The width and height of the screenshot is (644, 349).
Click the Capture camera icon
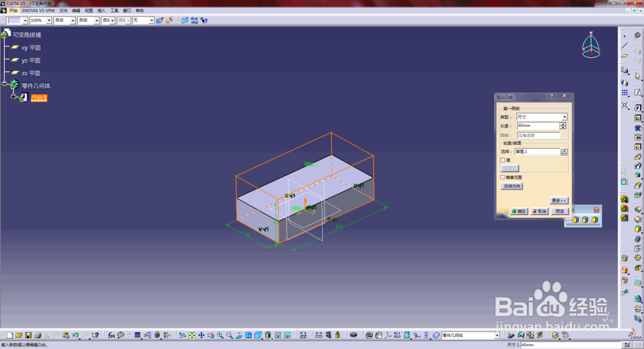coord(353,335)
